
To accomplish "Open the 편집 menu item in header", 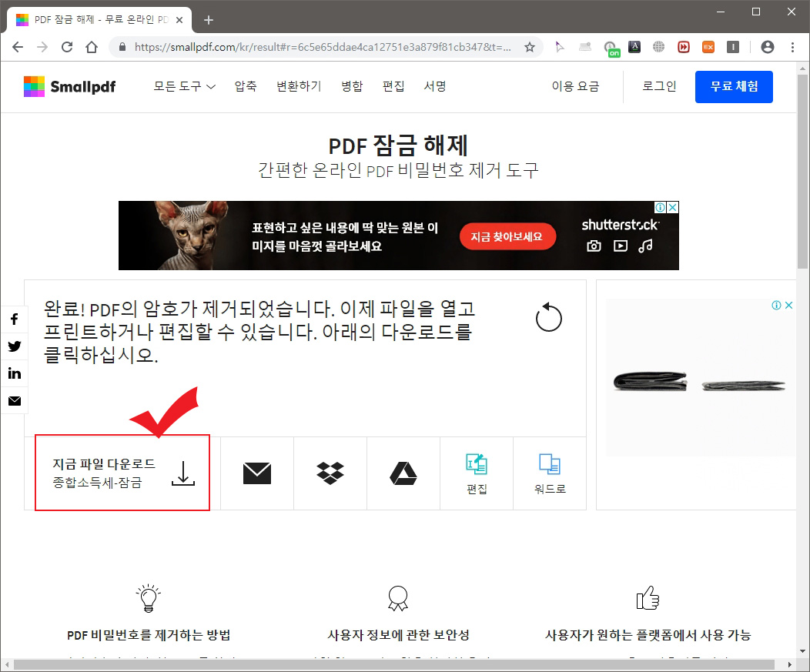I will tap(393, 86).
